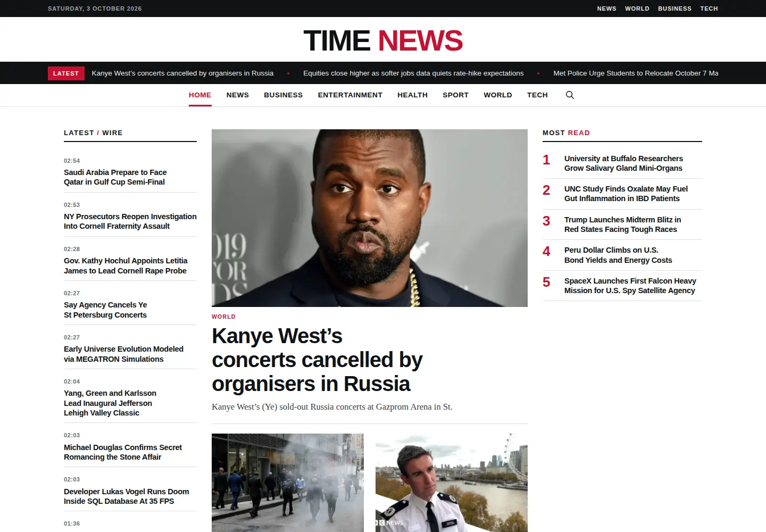Select the HOME tab in main navigation

pos(200,95)
